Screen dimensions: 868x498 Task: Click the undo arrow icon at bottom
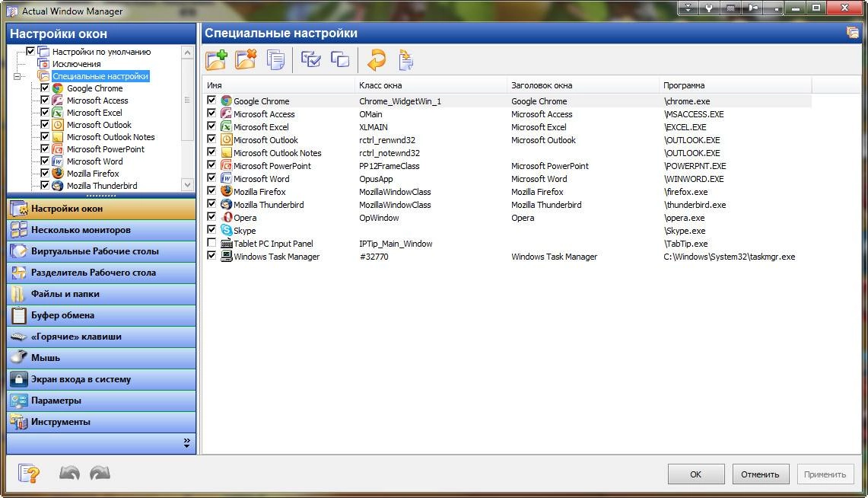click(69, 473)
